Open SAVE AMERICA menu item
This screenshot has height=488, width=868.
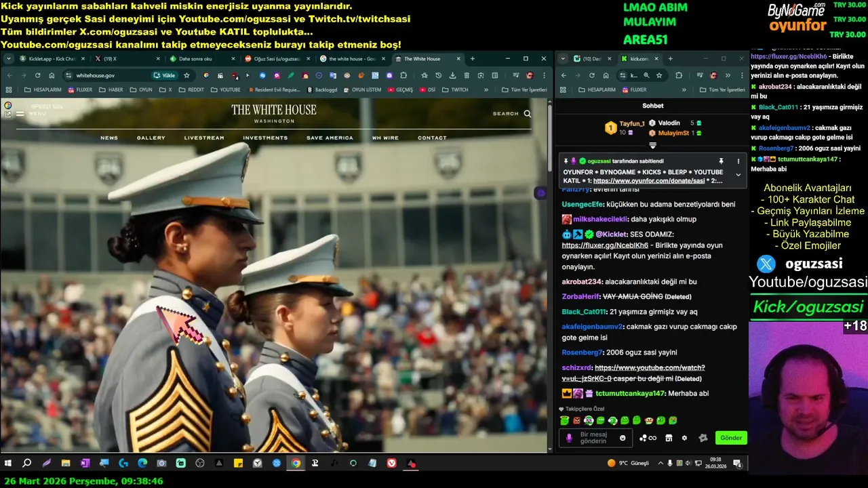(x=330, y=138)
